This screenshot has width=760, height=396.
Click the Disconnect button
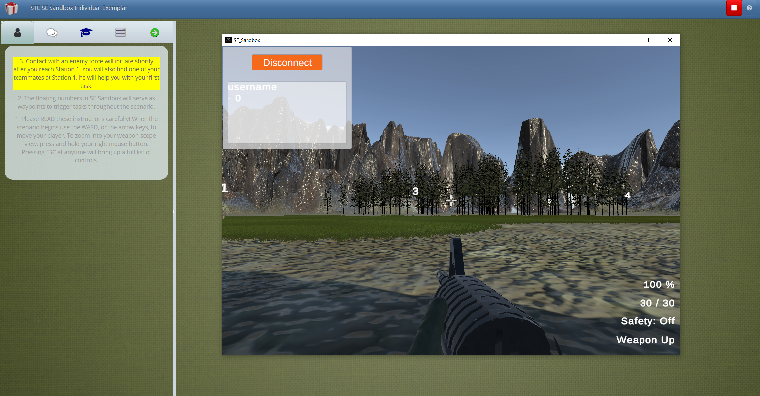pyautogui.click(x=287, y=63)
